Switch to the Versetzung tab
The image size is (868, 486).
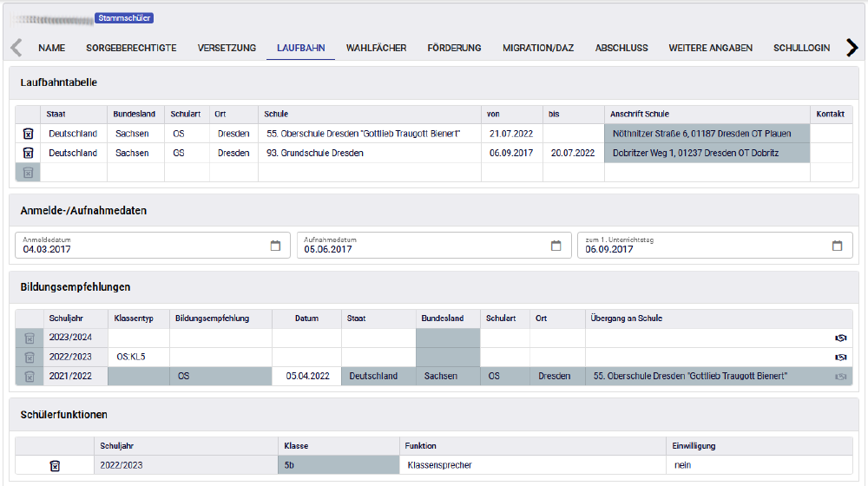[x=227, y=49]
